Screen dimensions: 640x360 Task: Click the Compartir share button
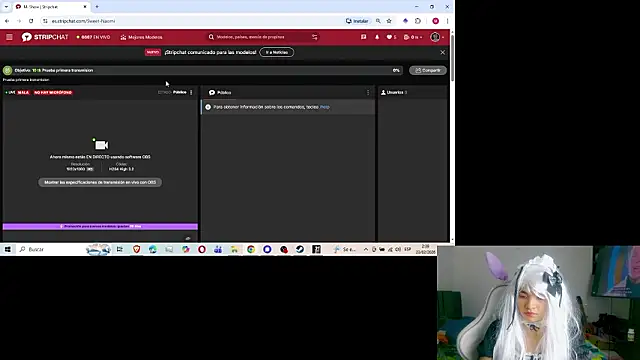428,70
